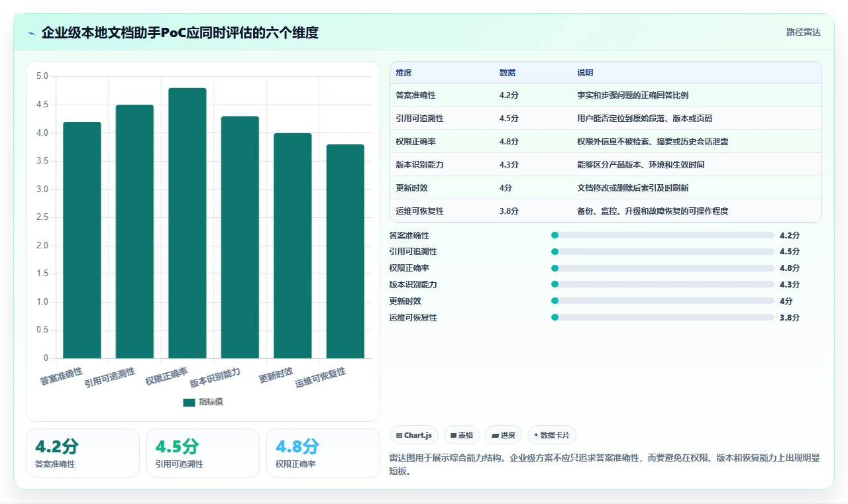Click description 权限外信息不被检索、摘要或历史会话泄露
Screen dimensions: 848x504
(x=653, y=142)
